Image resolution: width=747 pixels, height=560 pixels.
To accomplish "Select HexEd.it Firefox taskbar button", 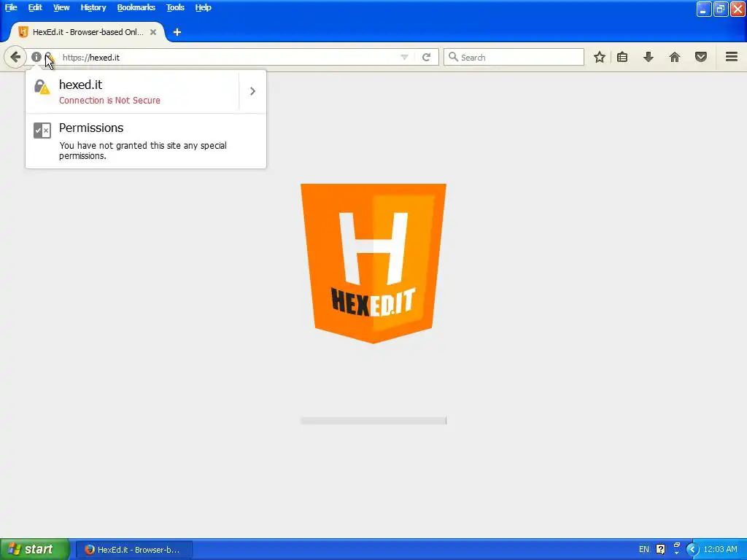I will click(x=134, y=550).
